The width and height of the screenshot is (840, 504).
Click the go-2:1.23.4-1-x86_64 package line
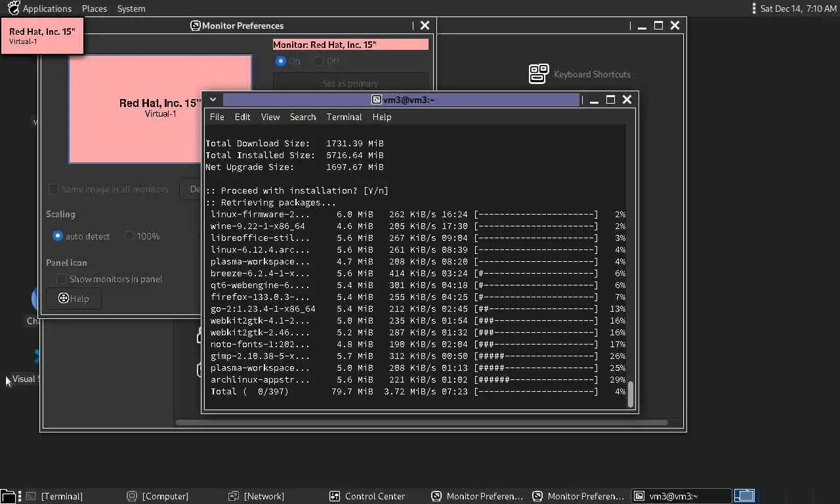click(x=417, y=308)
